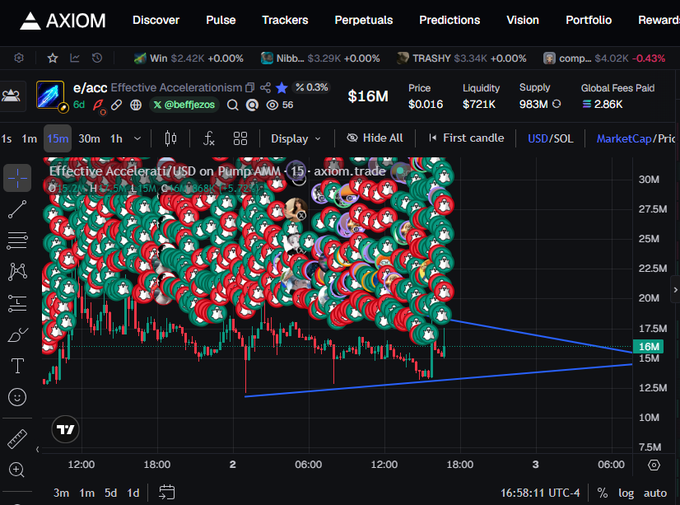Image resolution: width=680 pixels, height=505 pixels.
Task: Open the Discover tab
Action: pos(156,20)
